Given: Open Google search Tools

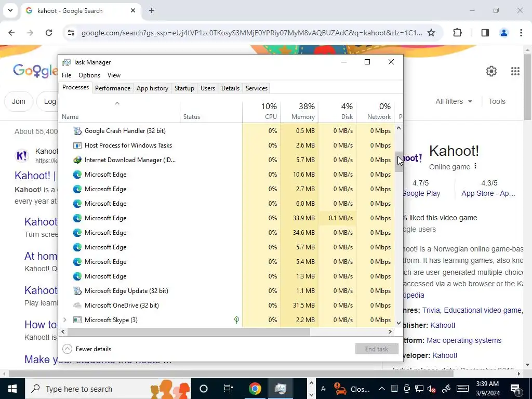Looking at the screenshot, I should tap(497, 101).
